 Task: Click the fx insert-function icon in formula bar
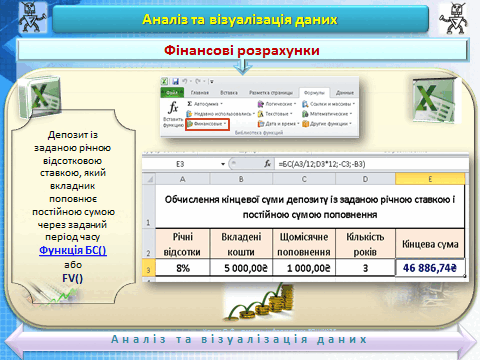pyautogui.click(x=267, y=164)
